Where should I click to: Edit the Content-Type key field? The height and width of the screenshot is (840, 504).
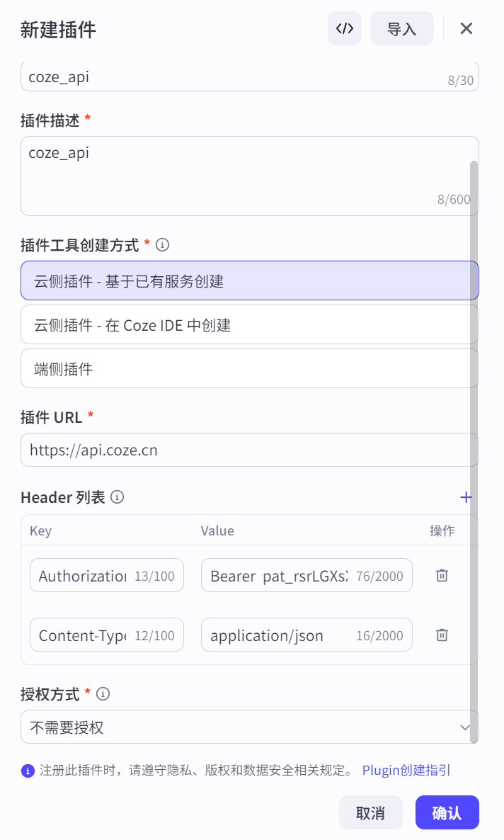107,635
